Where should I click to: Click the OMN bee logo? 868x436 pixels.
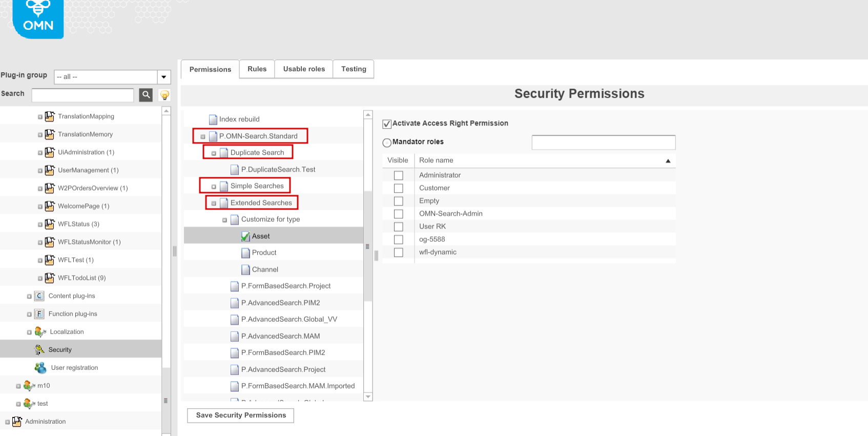click(x=38, y=18)
